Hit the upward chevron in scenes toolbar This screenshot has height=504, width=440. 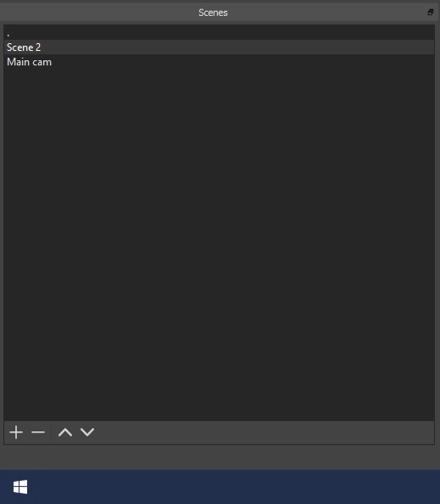[65, 432]
